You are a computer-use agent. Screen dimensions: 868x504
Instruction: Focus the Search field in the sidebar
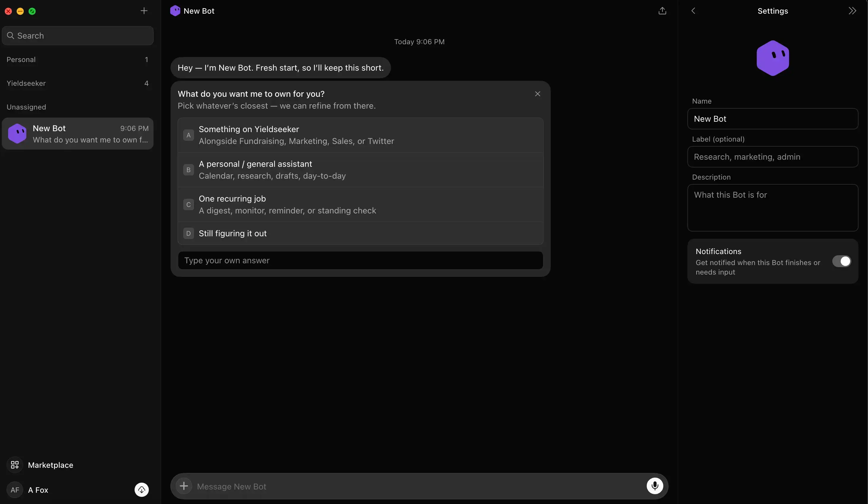[78, 36]
